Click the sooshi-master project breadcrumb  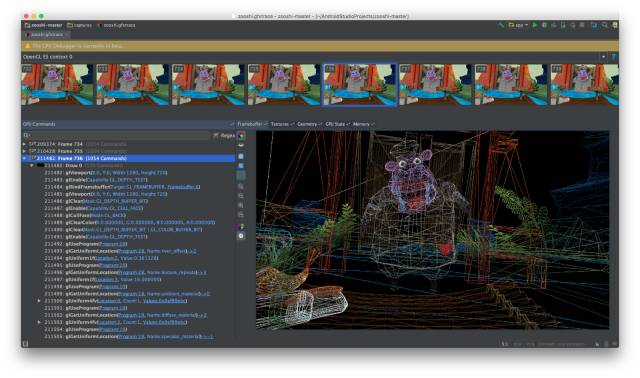[x=43, y=25]
